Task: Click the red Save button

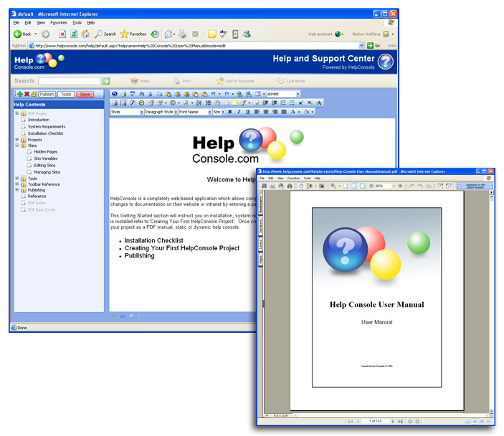Action: tap(85, 94)
